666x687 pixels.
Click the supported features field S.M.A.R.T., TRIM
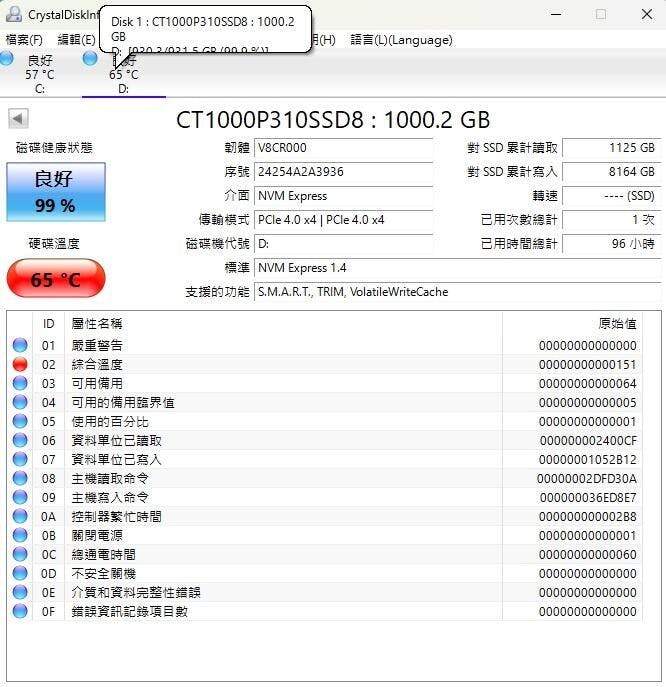457,292
